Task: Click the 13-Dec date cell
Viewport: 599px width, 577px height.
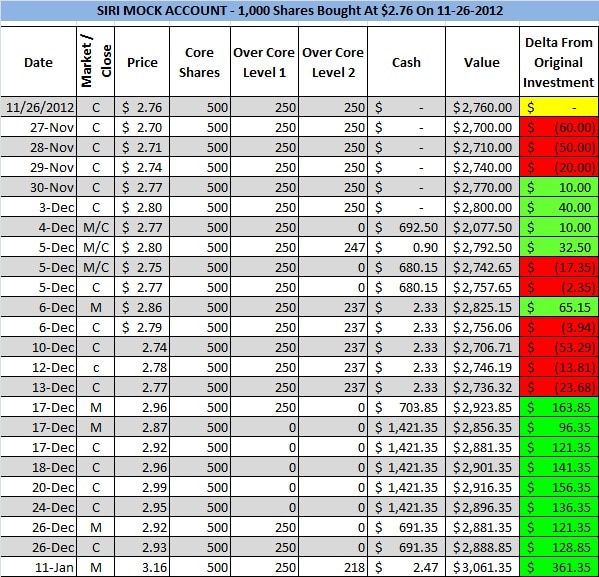Action: (x=38, y=387)
